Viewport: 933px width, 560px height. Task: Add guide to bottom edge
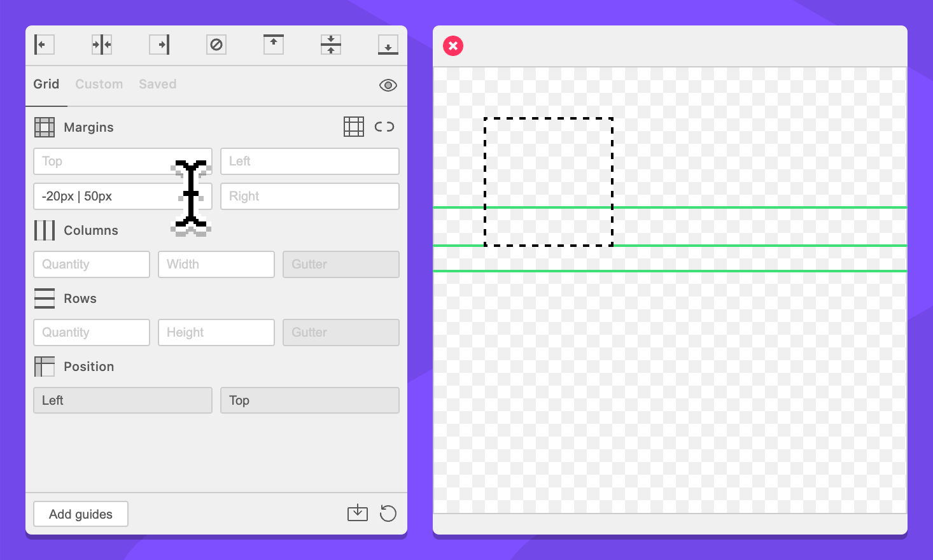[388, 45]
